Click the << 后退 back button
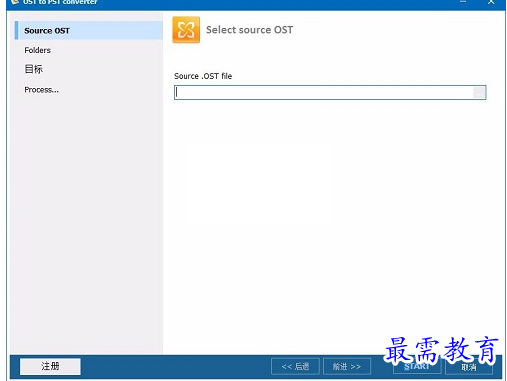 click(295, 367)
